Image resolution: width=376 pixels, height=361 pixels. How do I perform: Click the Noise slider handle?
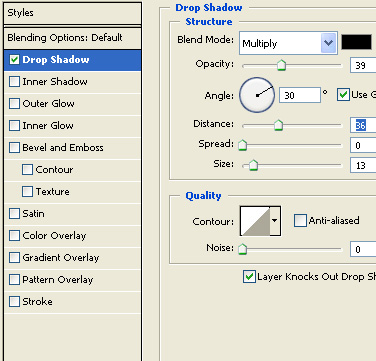[x=243, y=249]
